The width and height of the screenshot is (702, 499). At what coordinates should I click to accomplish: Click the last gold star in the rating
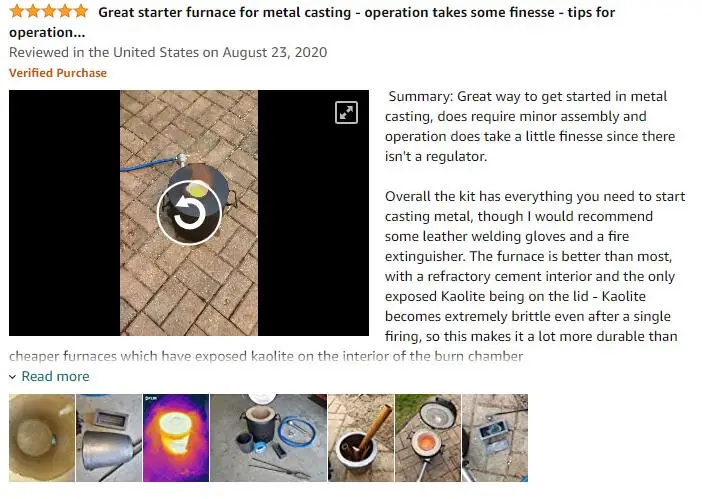[x=81, y=12]
